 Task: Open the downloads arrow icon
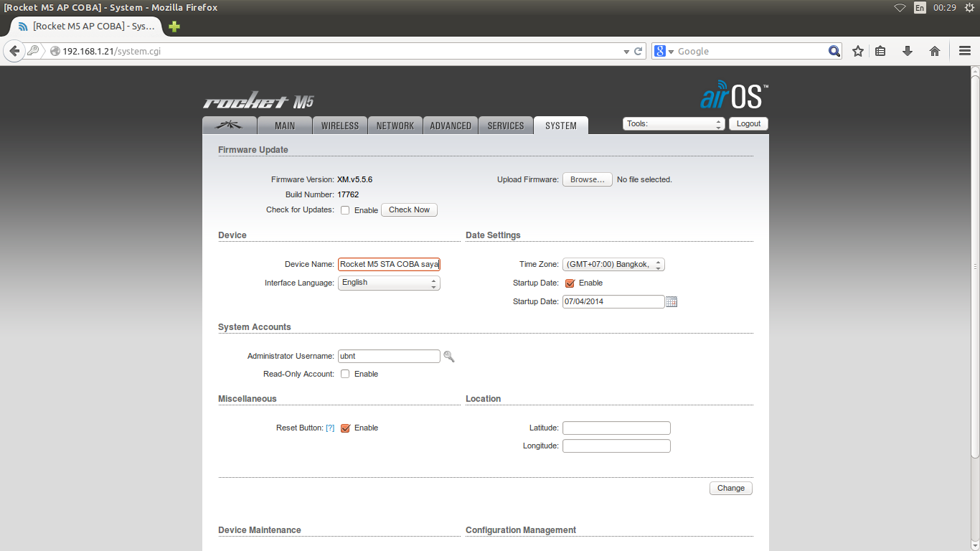pyautogui.click(x=908, y=51)
